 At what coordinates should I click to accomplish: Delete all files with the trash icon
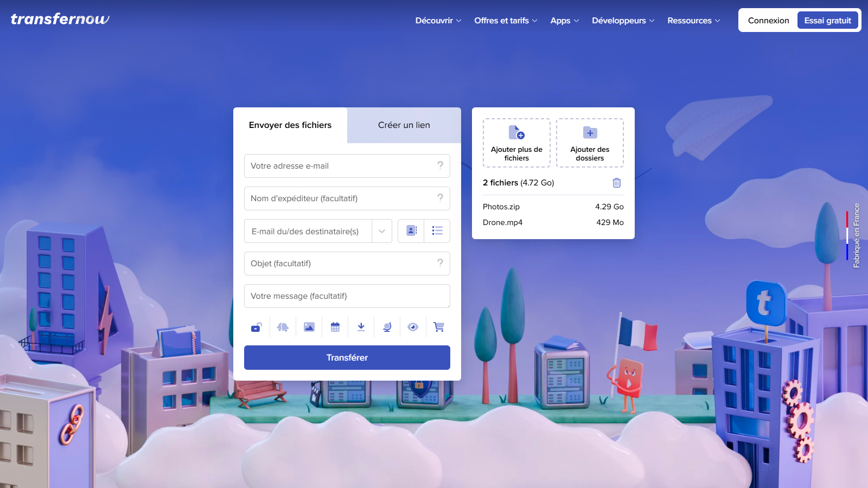click(x=617, y=183)
